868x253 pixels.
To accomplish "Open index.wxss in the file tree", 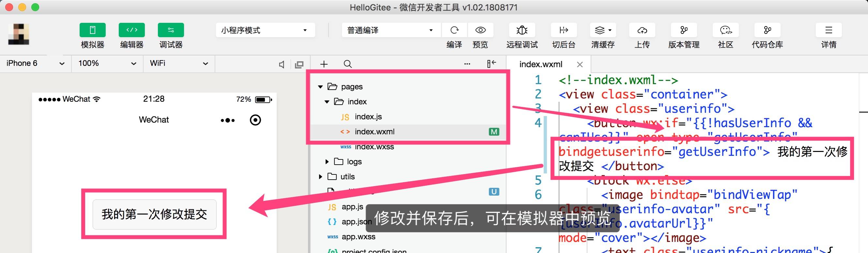I will click(374, 147).
